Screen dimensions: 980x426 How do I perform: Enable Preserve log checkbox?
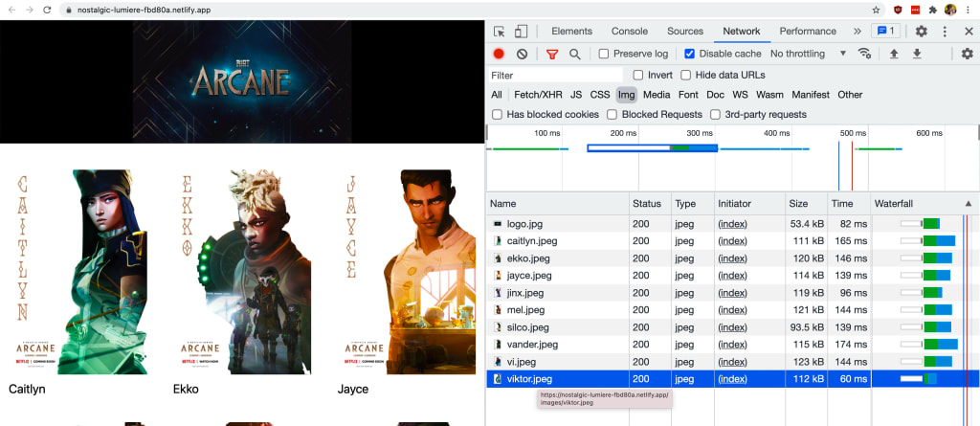(604, 54)
